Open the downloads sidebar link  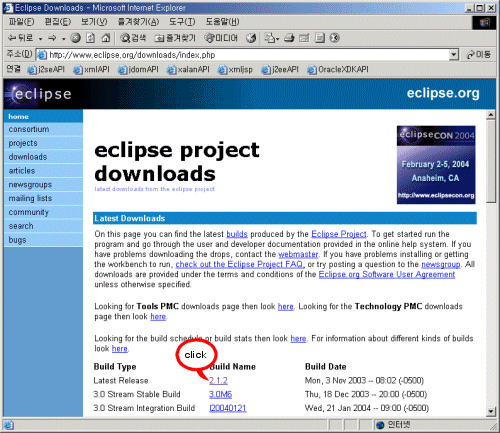pyautogui.click(x=28, y=157)
